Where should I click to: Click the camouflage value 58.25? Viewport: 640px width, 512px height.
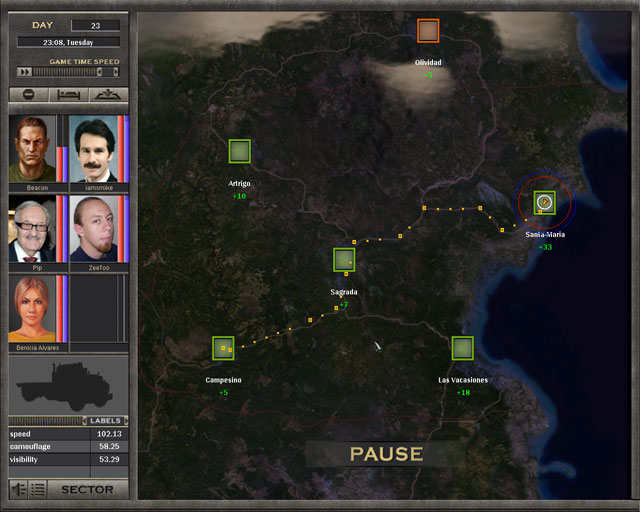109,446
